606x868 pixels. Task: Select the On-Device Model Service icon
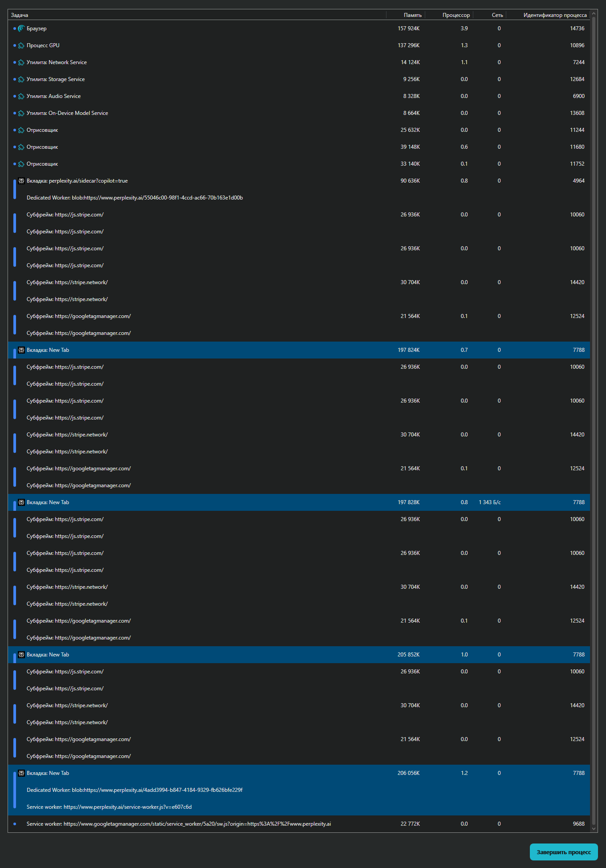[x=21, y=113]
